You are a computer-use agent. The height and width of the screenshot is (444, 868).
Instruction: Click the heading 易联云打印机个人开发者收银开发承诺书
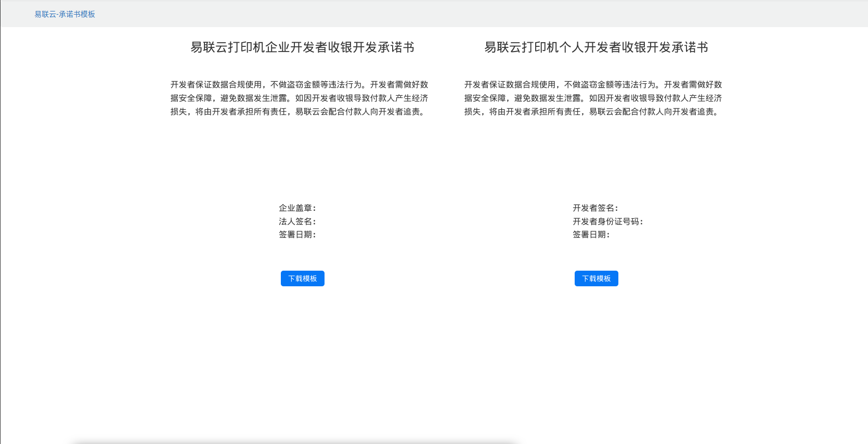coord(597,47)
